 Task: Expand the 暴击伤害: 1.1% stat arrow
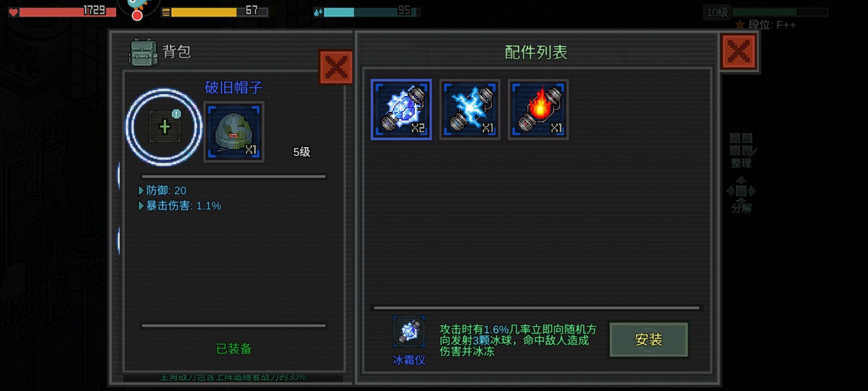click(141, 206)
